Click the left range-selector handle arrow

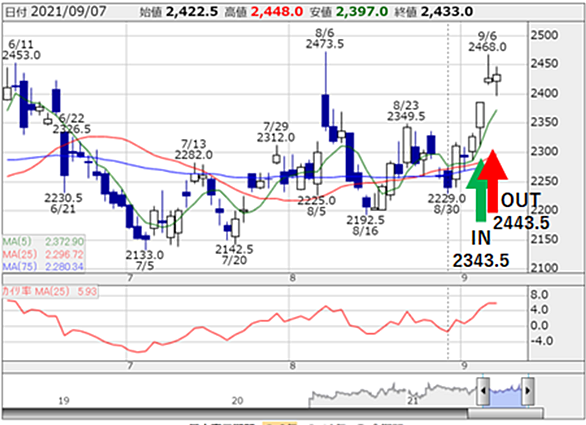[x=483, y=391]
